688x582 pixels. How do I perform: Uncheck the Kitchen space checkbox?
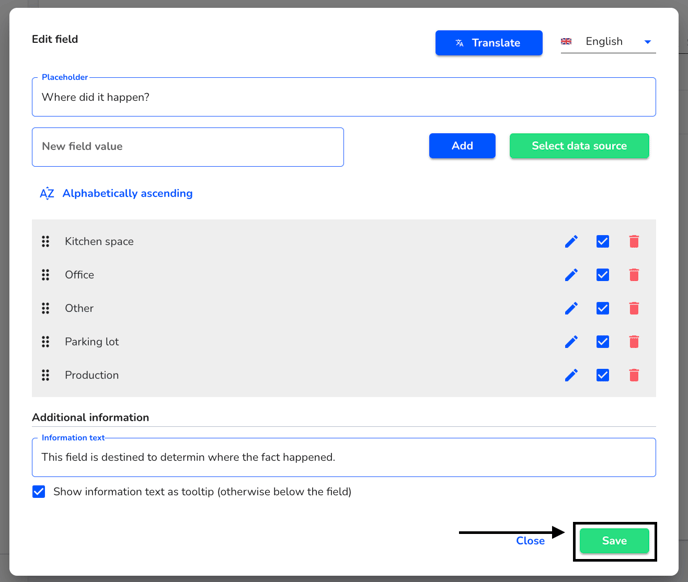[x=602, y=241]
